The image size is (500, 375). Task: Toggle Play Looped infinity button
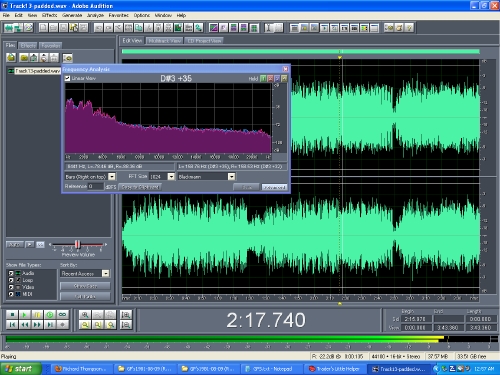62,314
